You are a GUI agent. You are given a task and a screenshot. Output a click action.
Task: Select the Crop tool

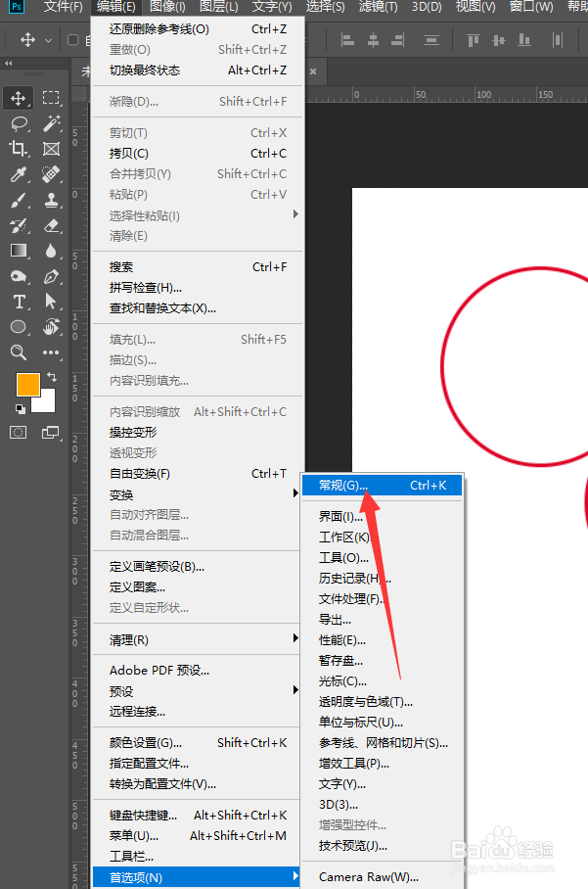(19, 149)
